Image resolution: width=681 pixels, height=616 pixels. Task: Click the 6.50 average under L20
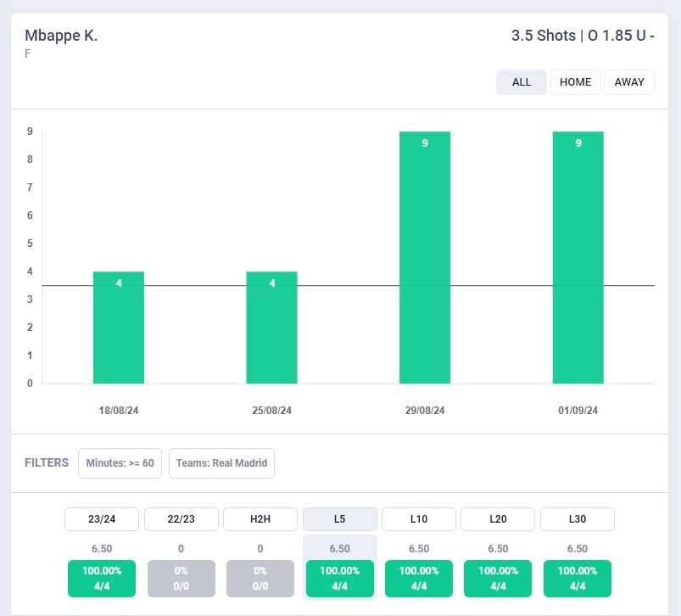click(x=498, y=549)
